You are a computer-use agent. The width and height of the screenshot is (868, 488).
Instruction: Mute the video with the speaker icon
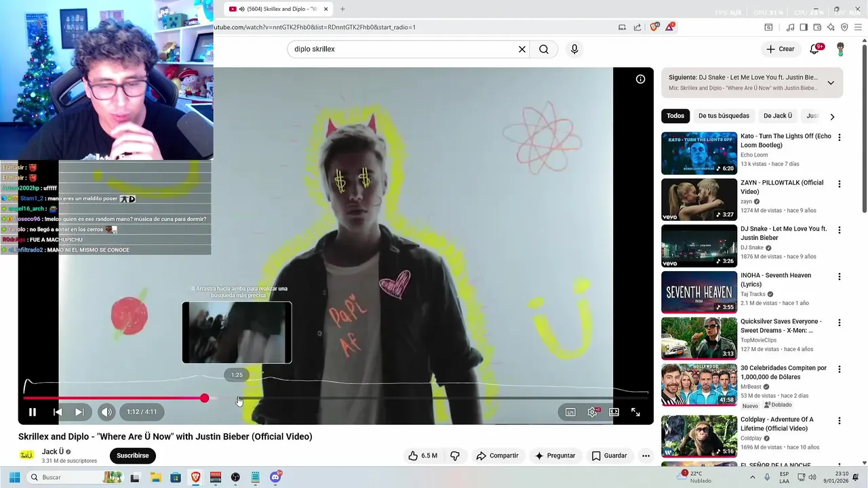click(106, 412)
